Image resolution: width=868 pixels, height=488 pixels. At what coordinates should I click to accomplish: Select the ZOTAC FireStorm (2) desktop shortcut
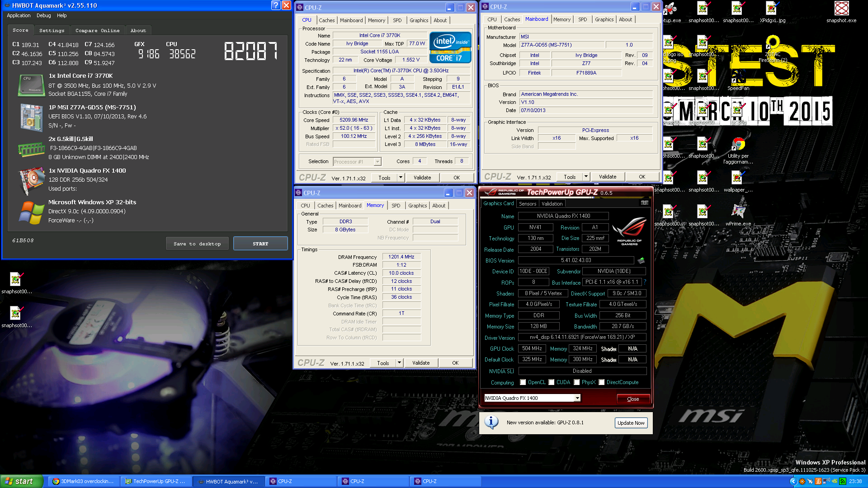point(772,49)
